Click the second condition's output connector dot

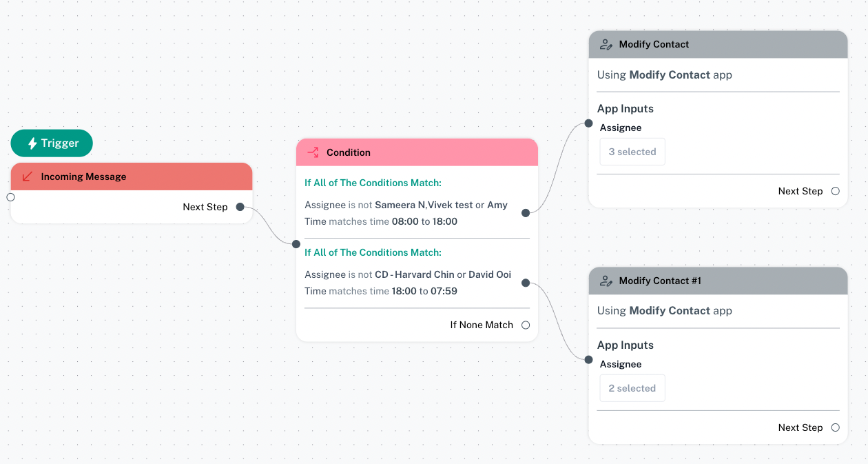point(526,283)
